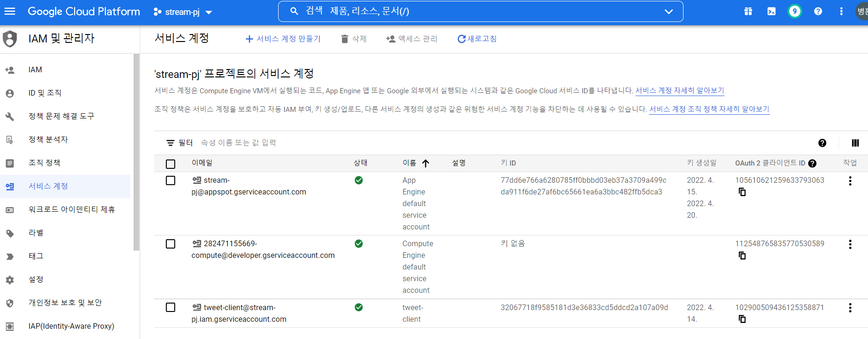This screenshot has height=339, width=868.
Task: Click the filter list icon
Action: [171, 143]
